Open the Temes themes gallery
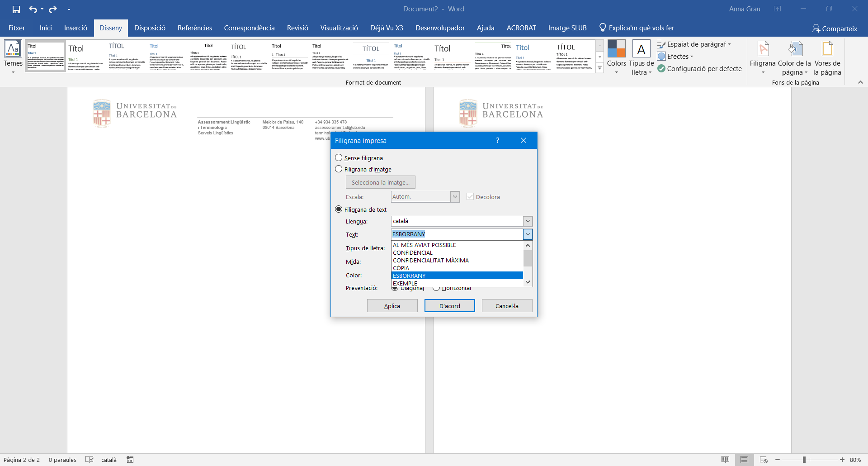This screenshot has width=868, height=466. (x=13, y=57)
